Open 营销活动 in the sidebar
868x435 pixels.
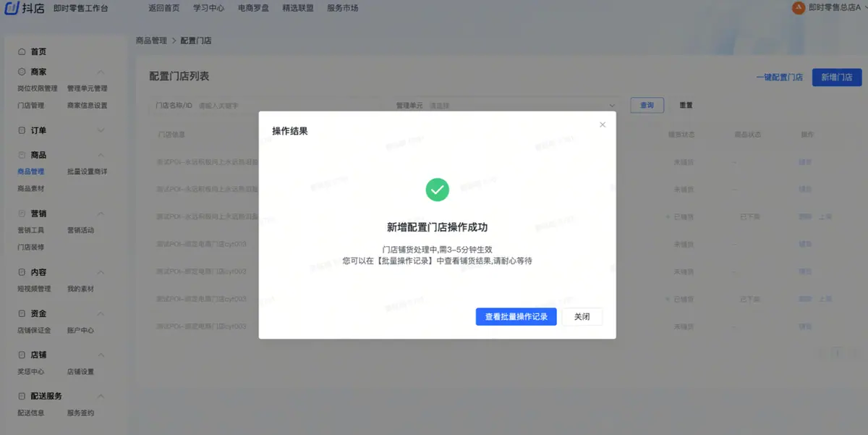(80, 230)
